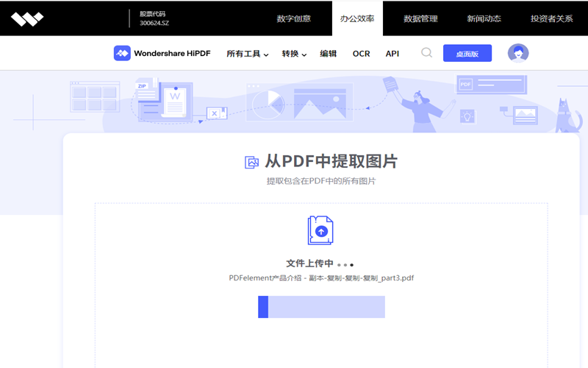Image resolution: width=588 pixels, height=368 pixels.
Task: Click the Wondershare logo in the top bar
Action: point(27,18)
